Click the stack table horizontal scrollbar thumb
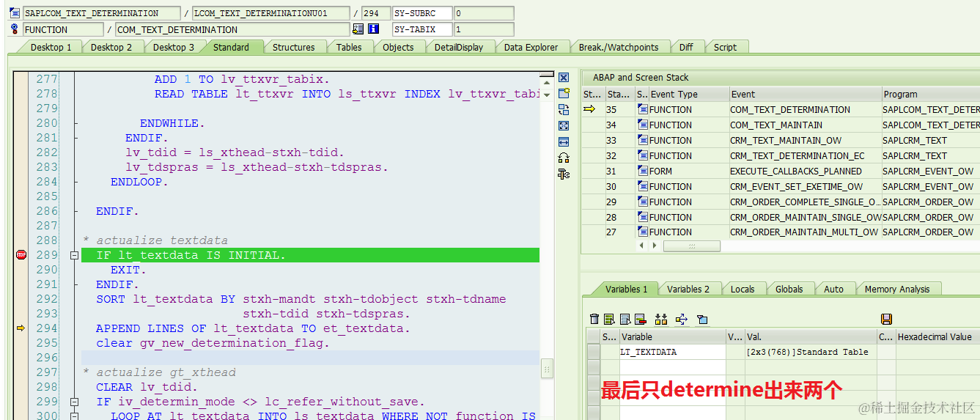This screenshot has width=980, height=420. 691,246
